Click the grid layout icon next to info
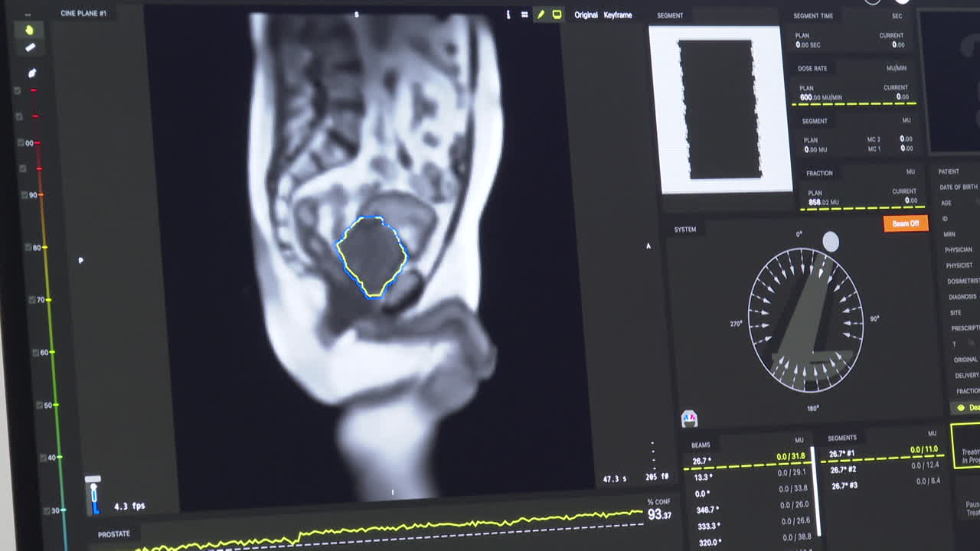980x551 pixels. click(525, 14)
